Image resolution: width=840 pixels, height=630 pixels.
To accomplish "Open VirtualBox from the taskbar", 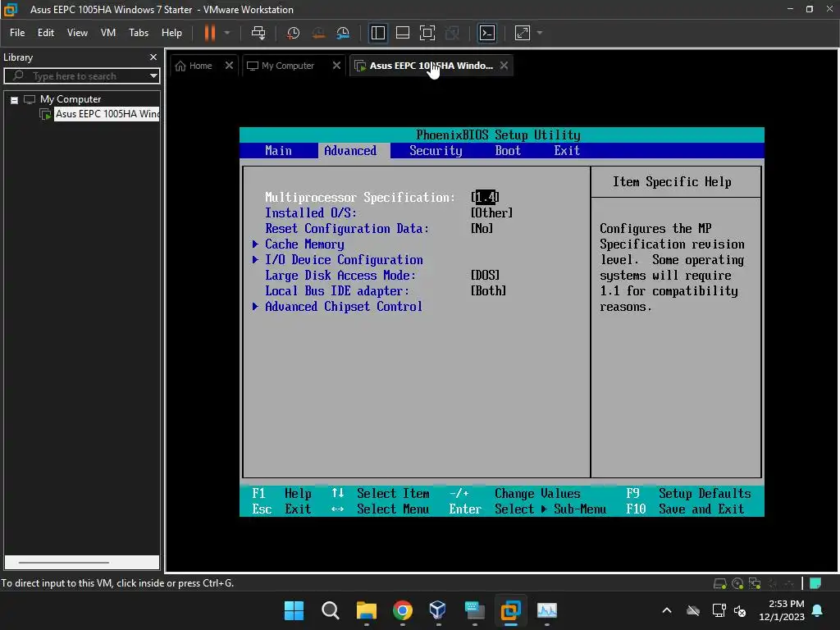I will click(x=438, y=610).
